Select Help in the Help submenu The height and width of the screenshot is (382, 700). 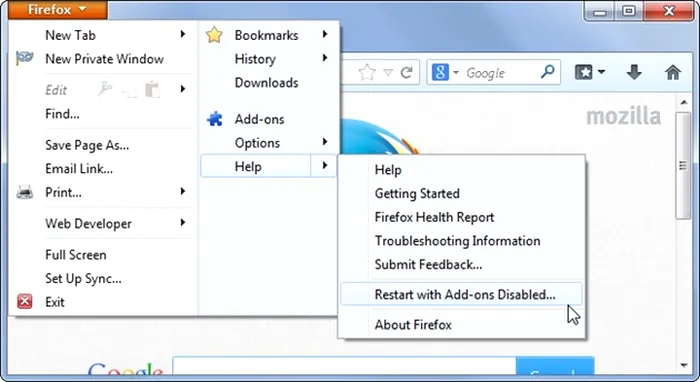pyautogui.click(x=388, y=170)
